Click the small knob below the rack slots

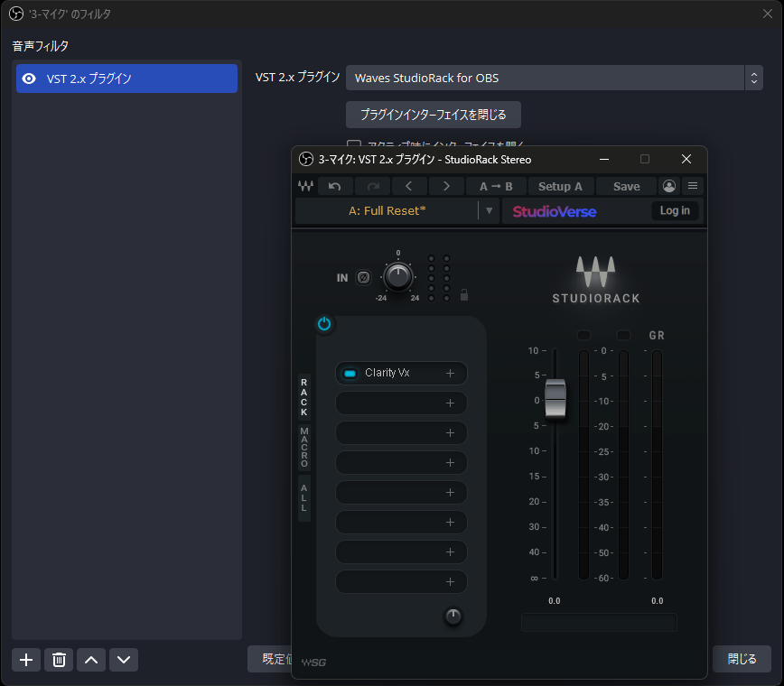click(453, 616)
